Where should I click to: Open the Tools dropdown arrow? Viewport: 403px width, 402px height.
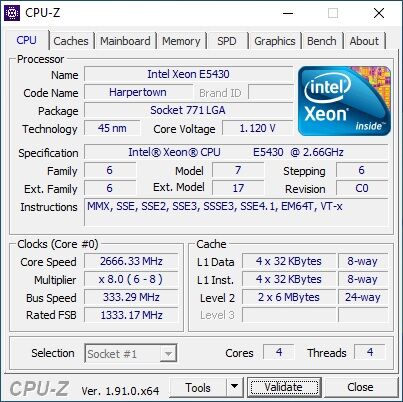(235, 387)
